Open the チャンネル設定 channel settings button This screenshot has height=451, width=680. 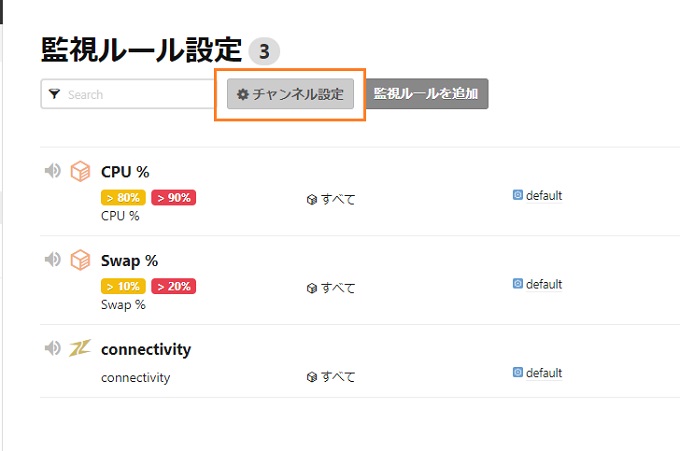290,94
